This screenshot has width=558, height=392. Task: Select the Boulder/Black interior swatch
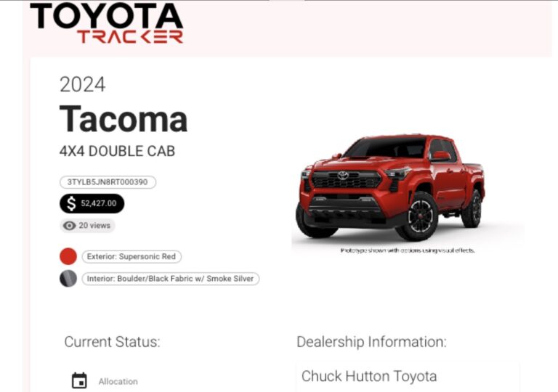[x=68, y=278]
